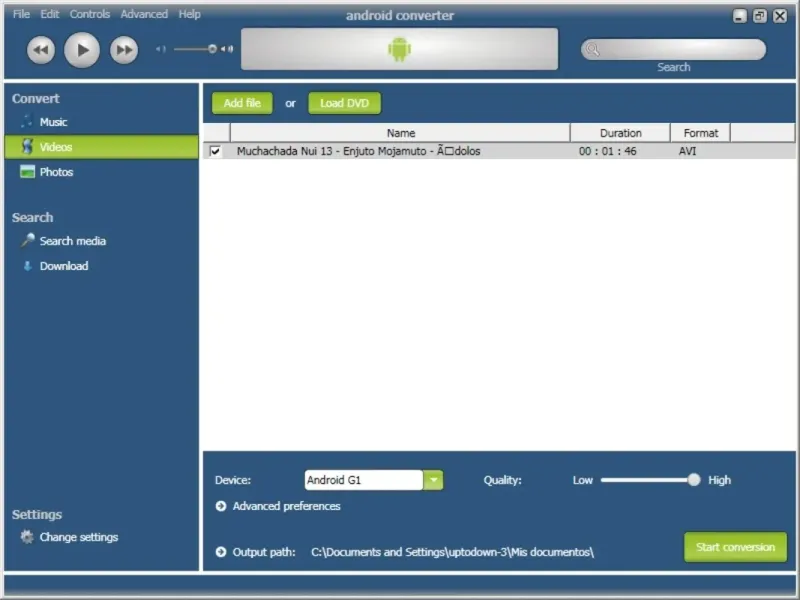Click the Start conversion button

pos(735,547)
